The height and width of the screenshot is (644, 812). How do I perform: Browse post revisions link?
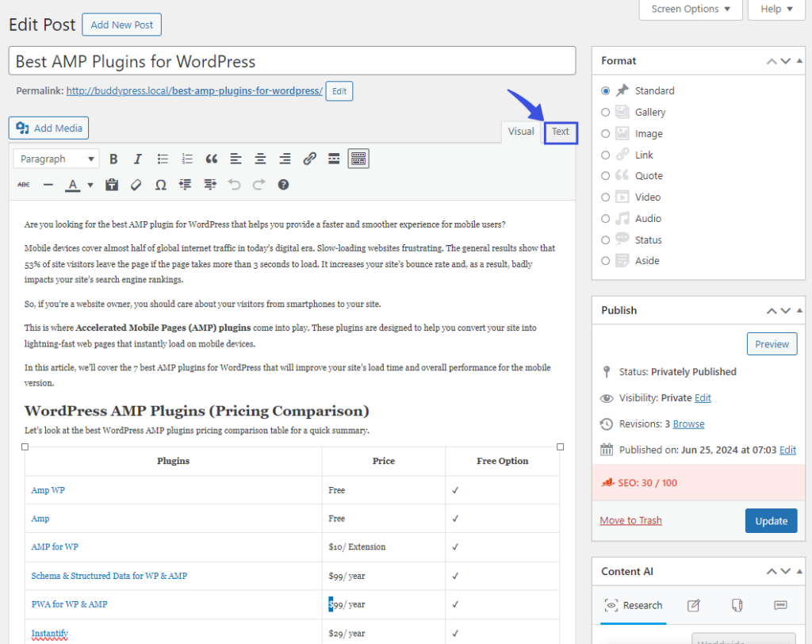click(x=689, y=424)
